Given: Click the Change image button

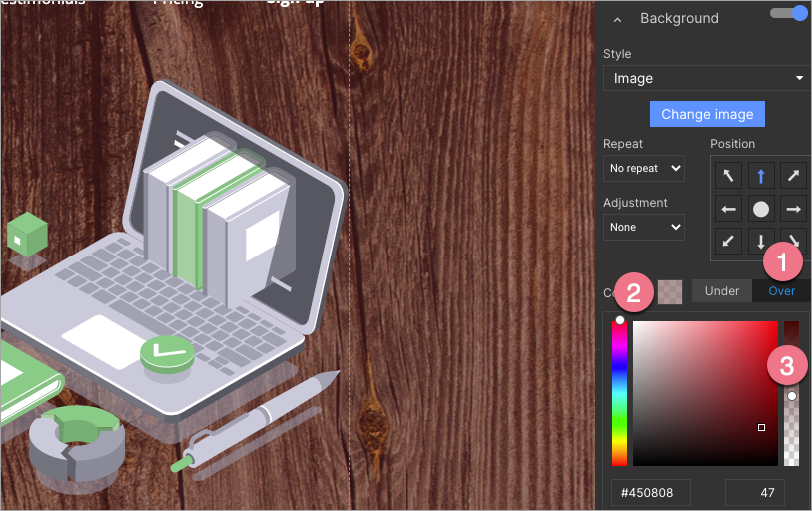Looking at the screenshot, I should pos(707,114).
